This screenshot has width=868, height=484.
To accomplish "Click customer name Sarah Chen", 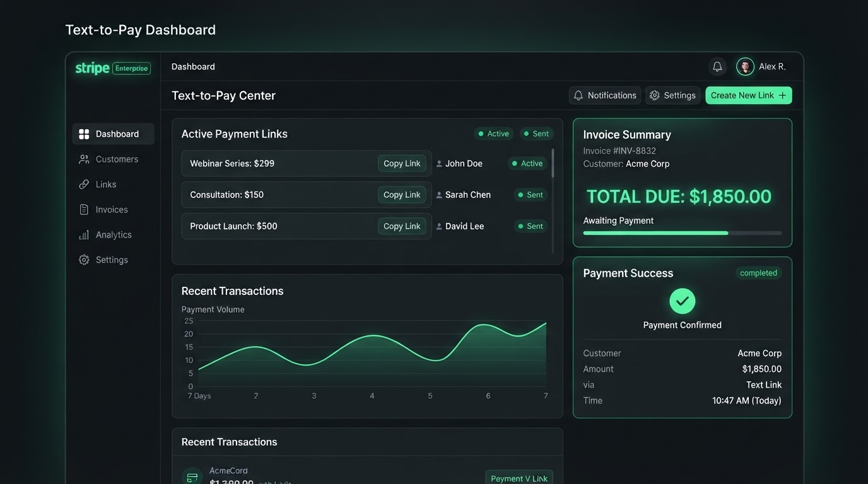I will [468, 195].
